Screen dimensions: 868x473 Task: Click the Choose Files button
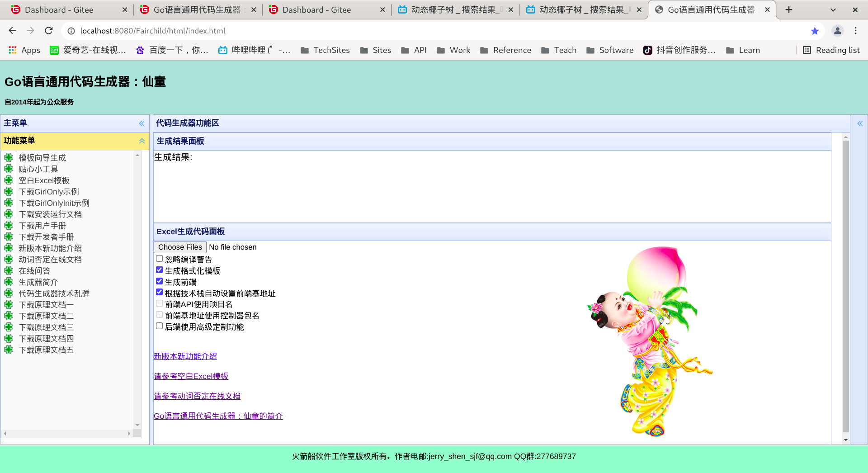(x=180, y=247)
